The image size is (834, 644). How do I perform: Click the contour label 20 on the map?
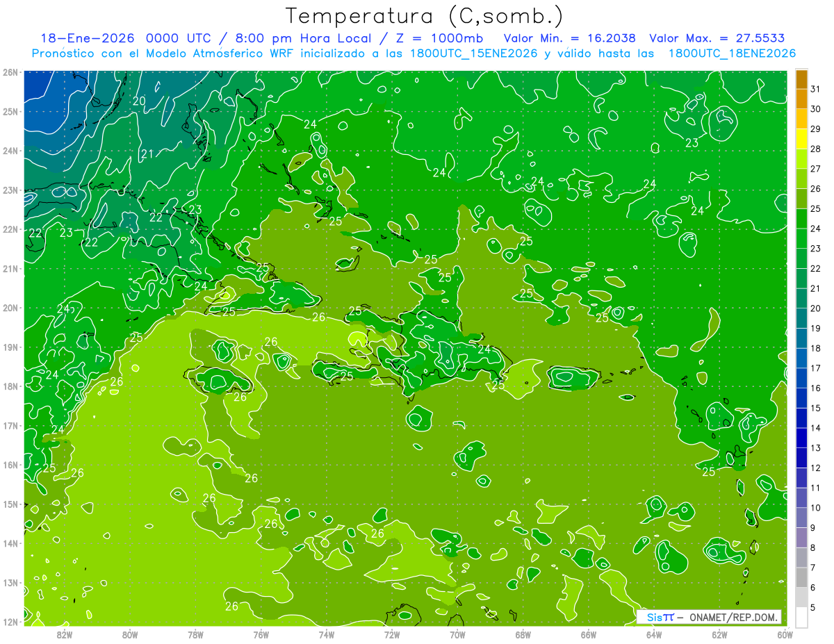139,101
